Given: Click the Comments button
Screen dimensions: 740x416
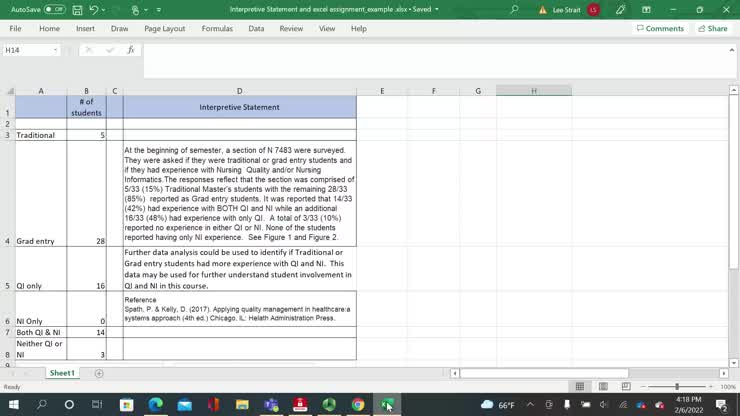Looking at the screenshot, I should tap(660, 29).
